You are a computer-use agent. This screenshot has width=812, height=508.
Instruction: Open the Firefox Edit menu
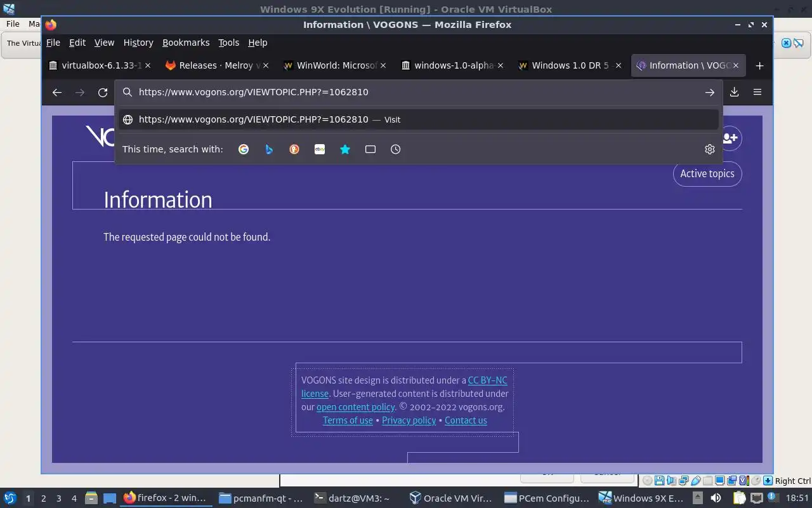(x=77, y=43)
